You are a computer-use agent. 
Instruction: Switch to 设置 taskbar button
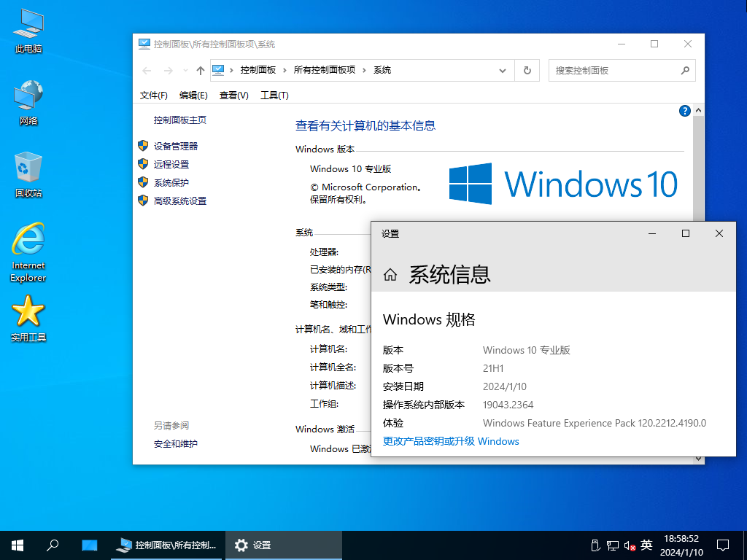[x=284, y=545]
